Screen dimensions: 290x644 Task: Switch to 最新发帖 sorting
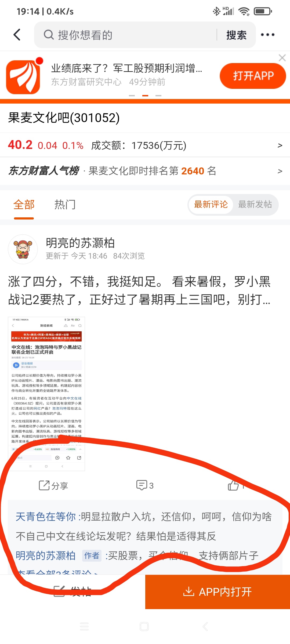click(x=255, y=204)
